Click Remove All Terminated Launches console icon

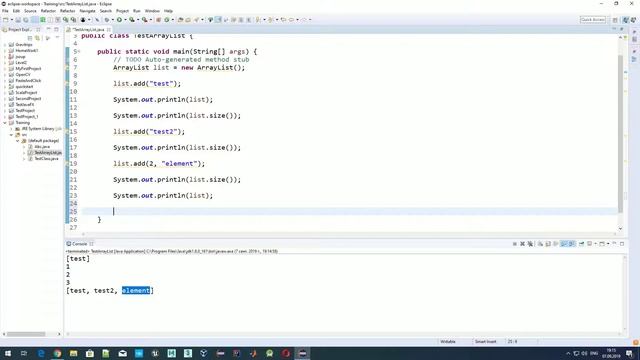click(530, 244)
